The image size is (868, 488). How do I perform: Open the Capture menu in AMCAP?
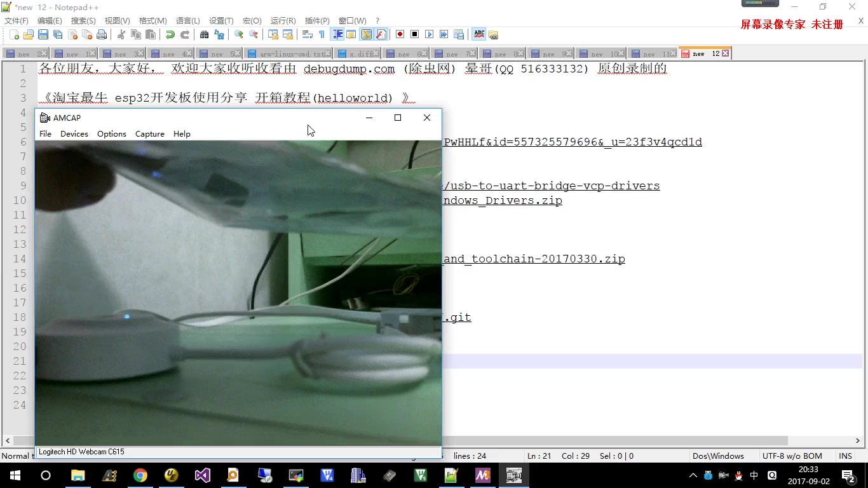tap(149, 134)
